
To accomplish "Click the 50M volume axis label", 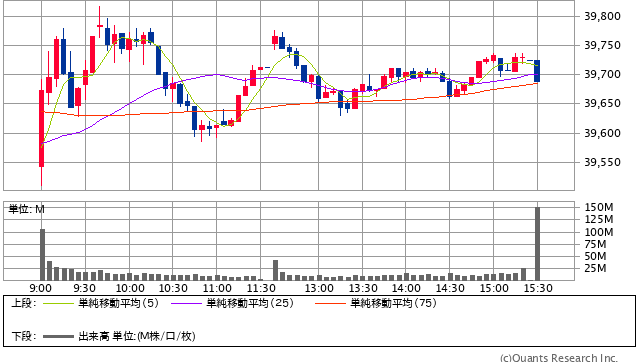I will click(x=596, y=256).
